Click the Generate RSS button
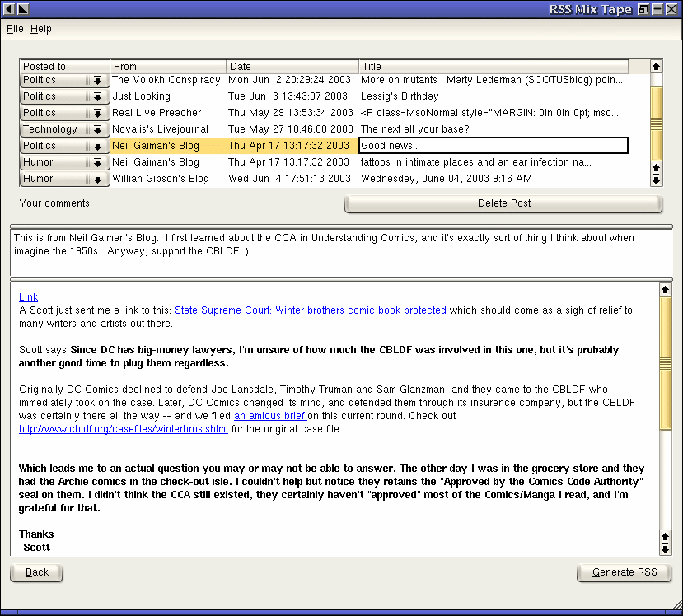Viewport: 683px width, 616px height. tap(625, 572)
